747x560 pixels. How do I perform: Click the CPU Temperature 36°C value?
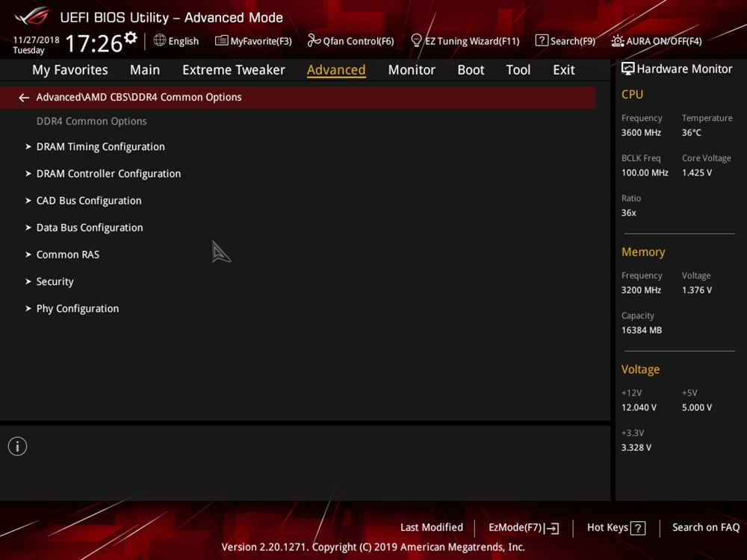point(691,133)
